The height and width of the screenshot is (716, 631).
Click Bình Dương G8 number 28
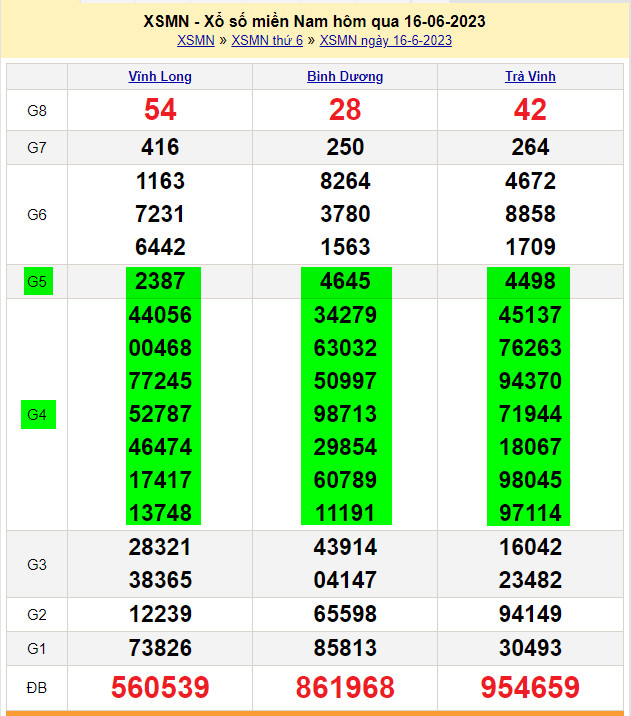345,110
